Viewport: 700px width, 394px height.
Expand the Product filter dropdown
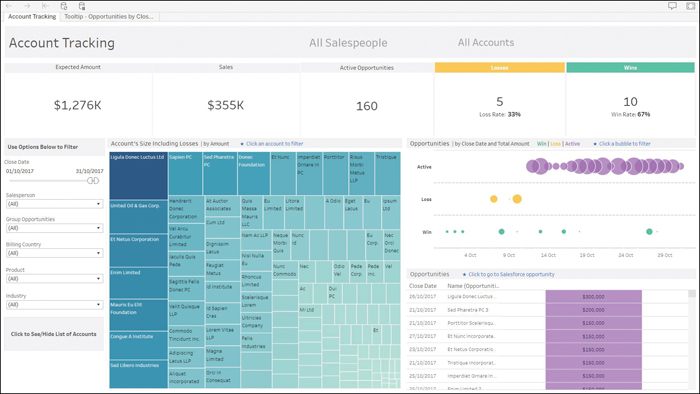(54, 278)
